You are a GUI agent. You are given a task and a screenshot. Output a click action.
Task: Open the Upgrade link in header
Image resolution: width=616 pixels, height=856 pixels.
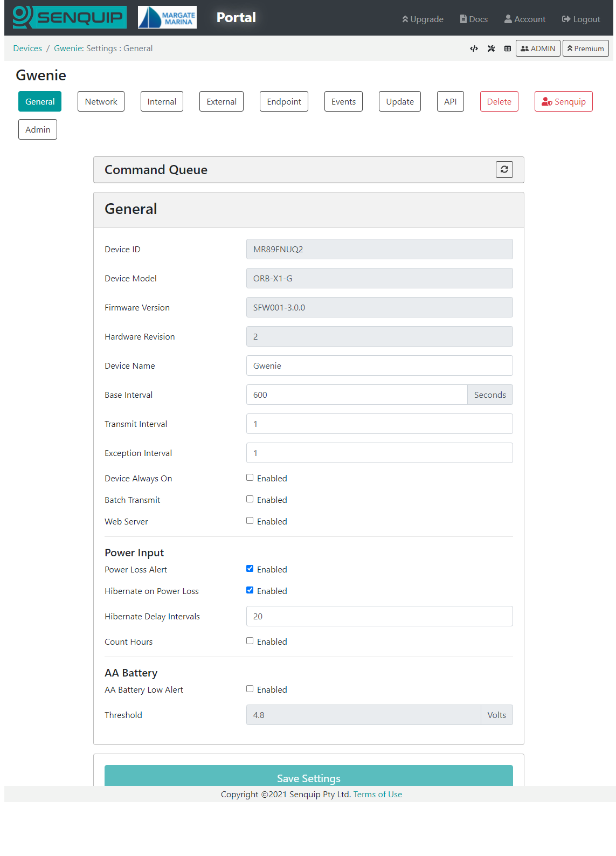[423, 19]
